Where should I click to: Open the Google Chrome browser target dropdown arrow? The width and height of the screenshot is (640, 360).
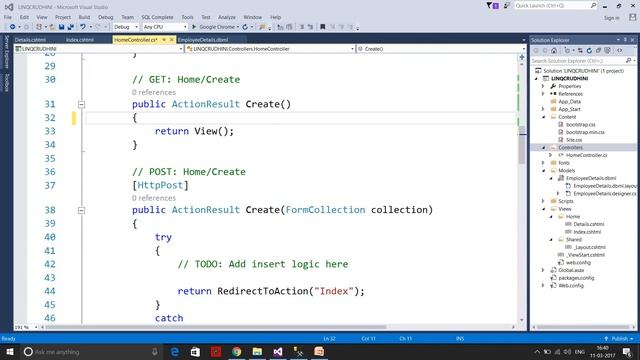tap(238, 27)
